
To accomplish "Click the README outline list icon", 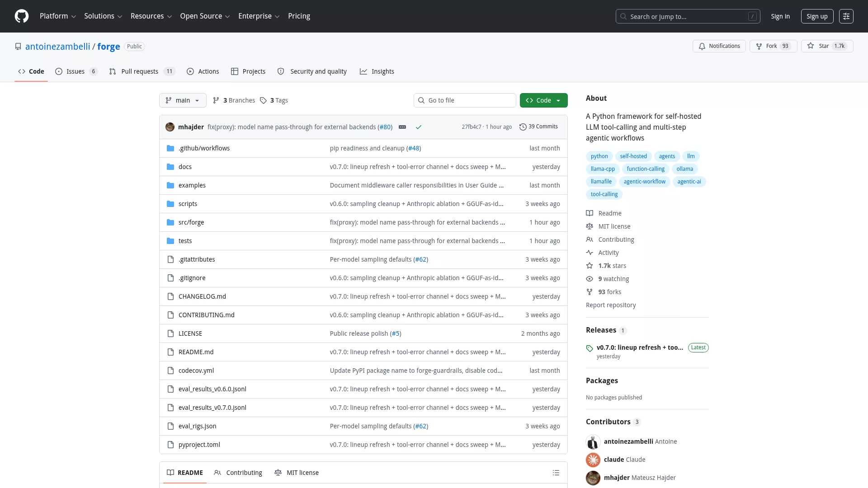I will coord(556,473).
